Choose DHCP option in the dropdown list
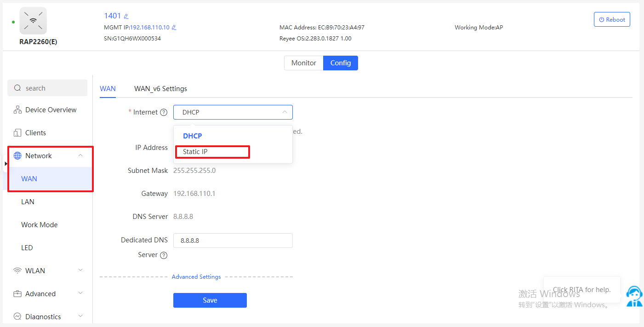 (193, 136)
